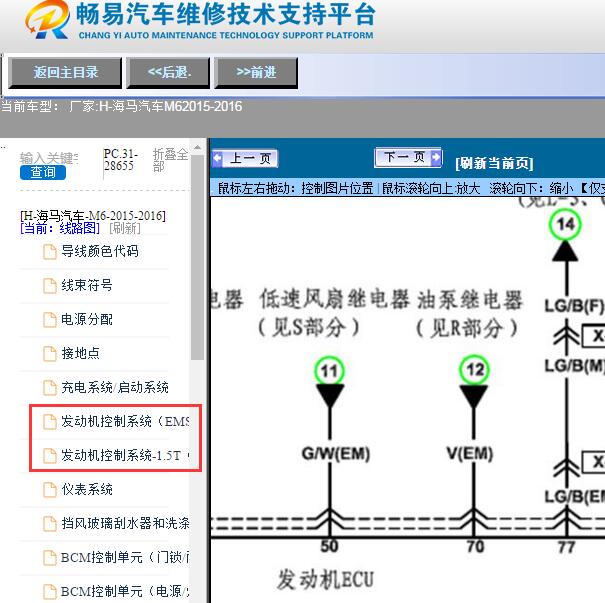Open the previous page with 上一页
Screen dimensions: 605x603
point(245,158)
